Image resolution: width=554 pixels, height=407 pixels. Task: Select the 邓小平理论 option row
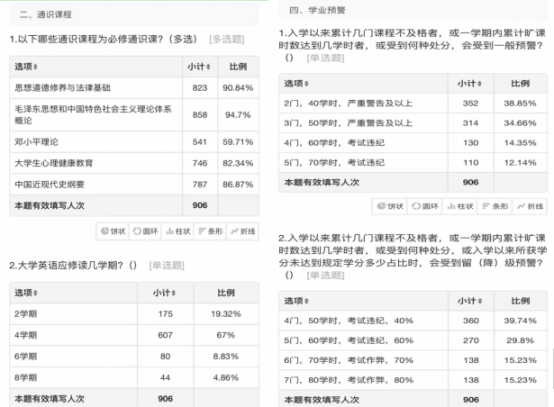[x=134, y=142]
